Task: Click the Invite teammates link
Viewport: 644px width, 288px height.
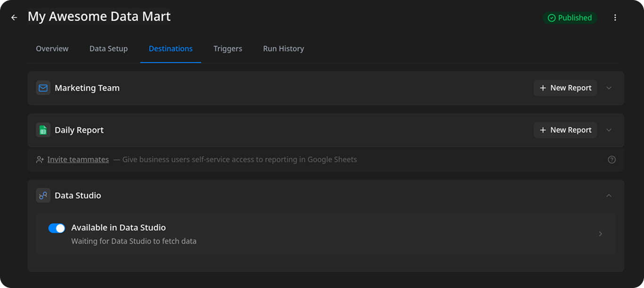Action: point(78,159)
